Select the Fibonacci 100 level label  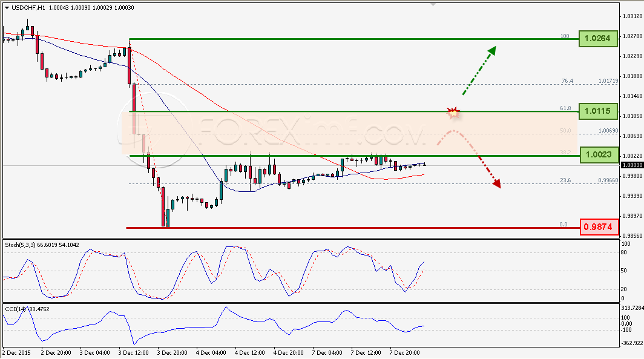click(x=565, y=36)
